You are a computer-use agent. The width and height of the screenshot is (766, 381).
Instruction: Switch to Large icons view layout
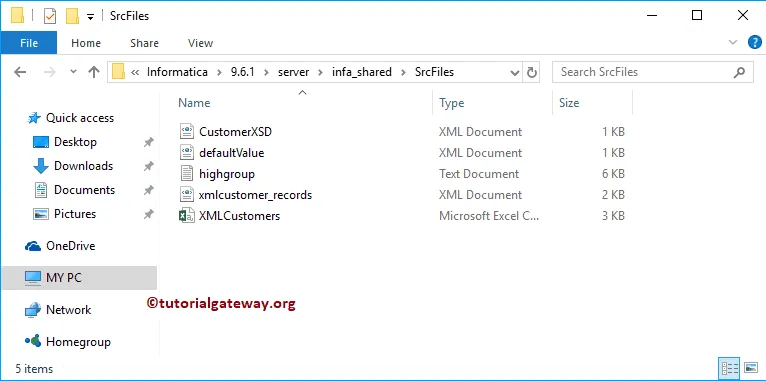(x=751, y=368)
